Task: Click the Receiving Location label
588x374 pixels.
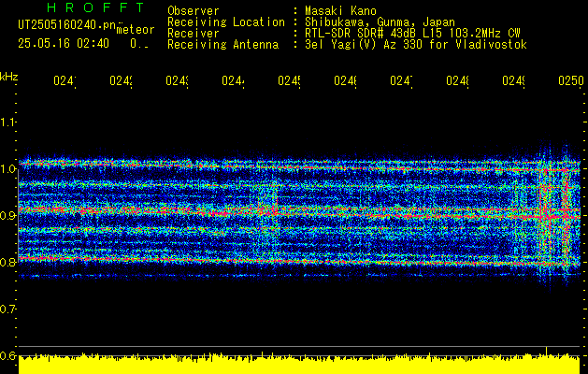Action: click(x=226, y=22)
